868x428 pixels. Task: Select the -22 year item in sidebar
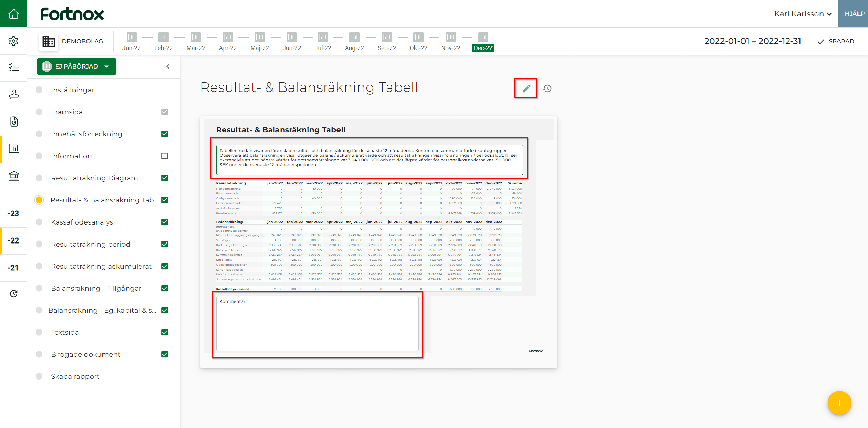pos(14,241)
